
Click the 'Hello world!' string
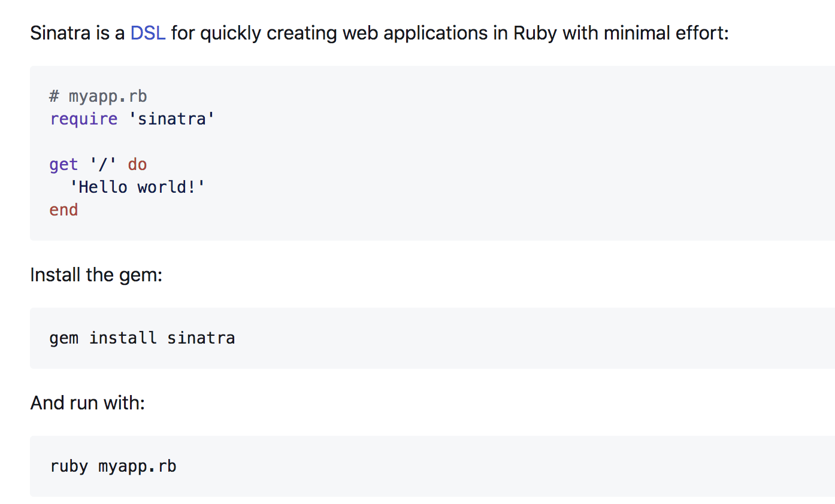(137, 187)
